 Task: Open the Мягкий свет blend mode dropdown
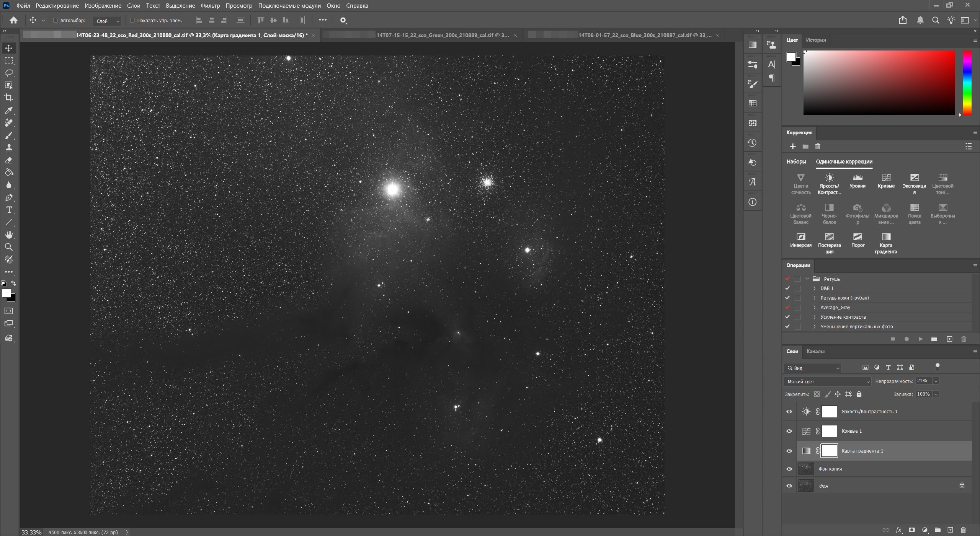[827, 381]
